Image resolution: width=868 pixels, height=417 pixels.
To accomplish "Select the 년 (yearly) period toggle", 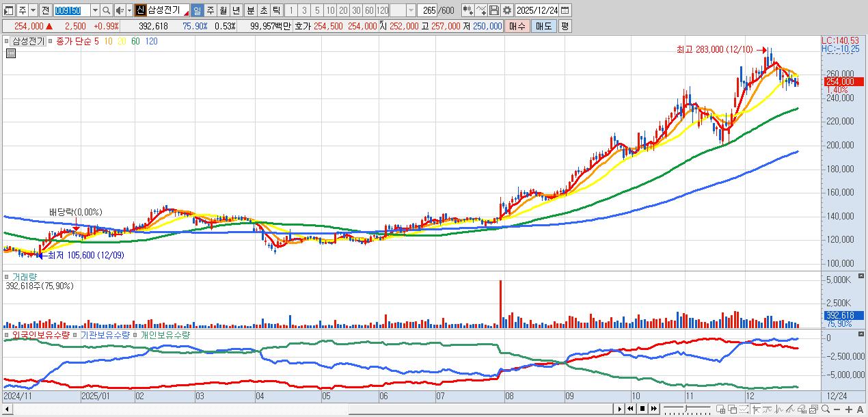I will (x=235, y=10).
